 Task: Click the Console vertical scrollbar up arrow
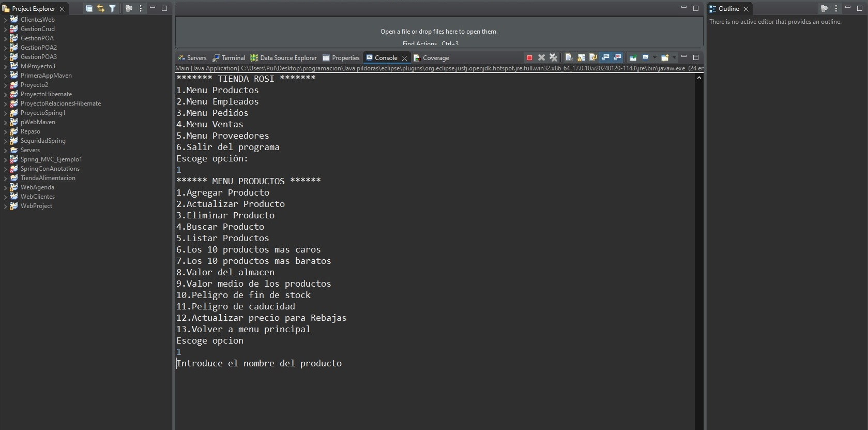[699, 78]
